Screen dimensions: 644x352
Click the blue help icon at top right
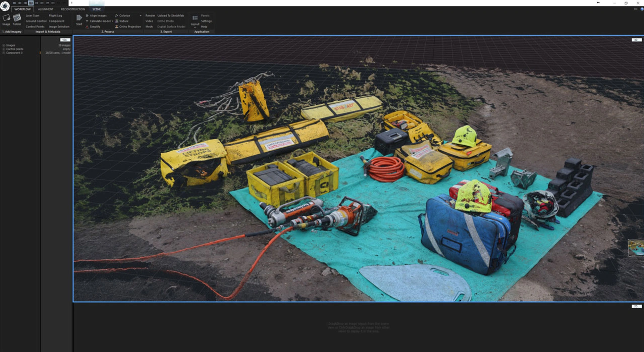pyautogui.click(x=642, y=9)
